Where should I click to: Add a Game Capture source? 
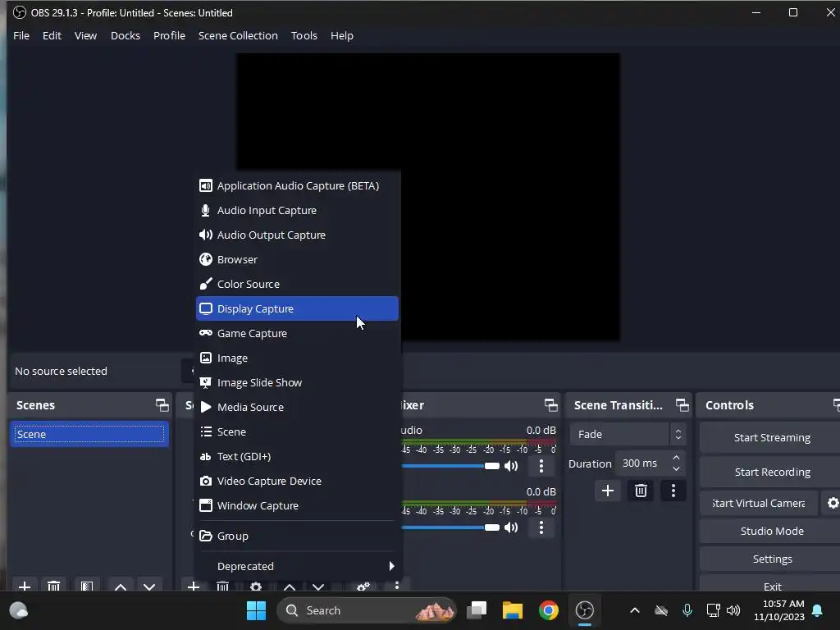pyautogui.click(x=297, y=334)
